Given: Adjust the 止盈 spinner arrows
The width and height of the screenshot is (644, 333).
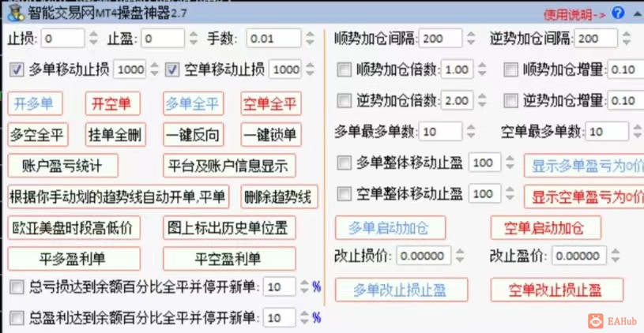Looking at the screenshot, I should pyautogui.click(x=194, y=39).
